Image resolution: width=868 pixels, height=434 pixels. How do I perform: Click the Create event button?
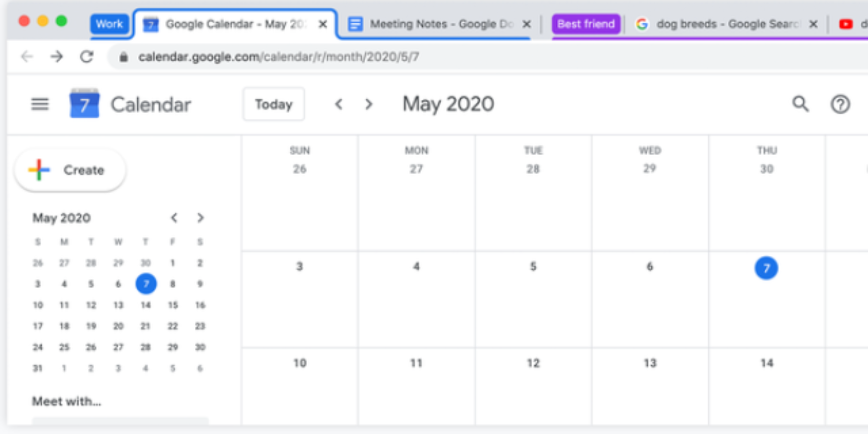70,170
